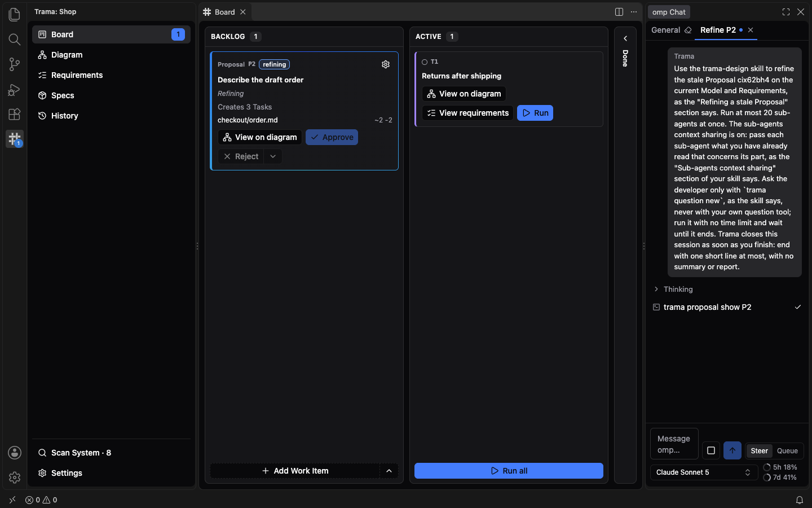Select Queue mode
Screen dimensions: 812x508
pyautogui.click(x=787, y=450)
